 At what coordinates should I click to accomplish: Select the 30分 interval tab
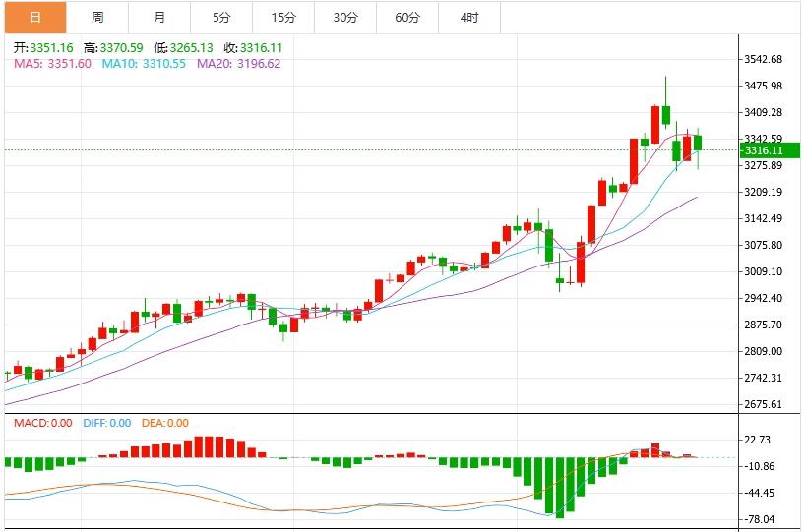click(x=345, y=18)
